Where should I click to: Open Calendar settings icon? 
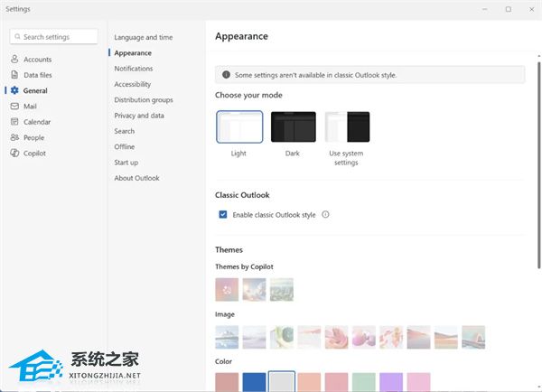[x=14, y=122]
